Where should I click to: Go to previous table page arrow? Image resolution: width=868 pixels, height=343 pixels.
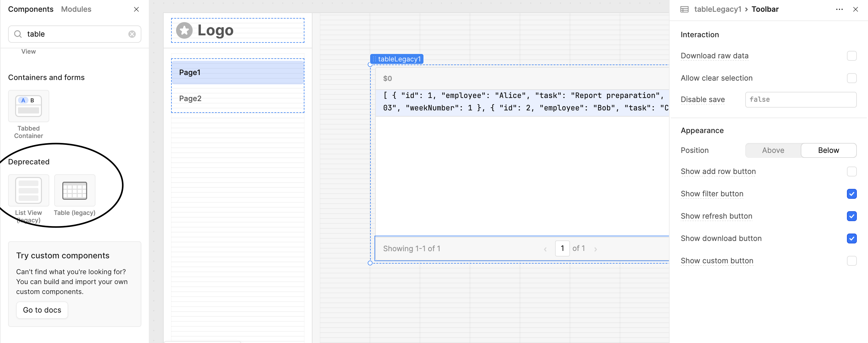pyautogui.click(x=545, y=249)
